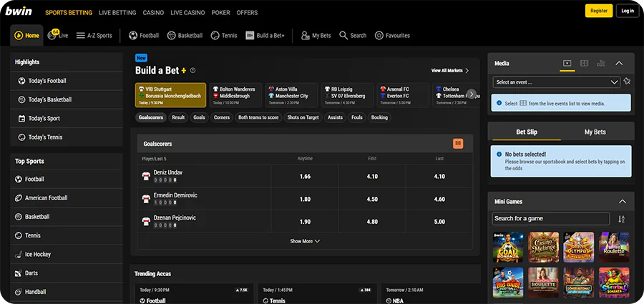Select the Both teams to score chip
The image size is (644, 304).
tap(258, 117)
